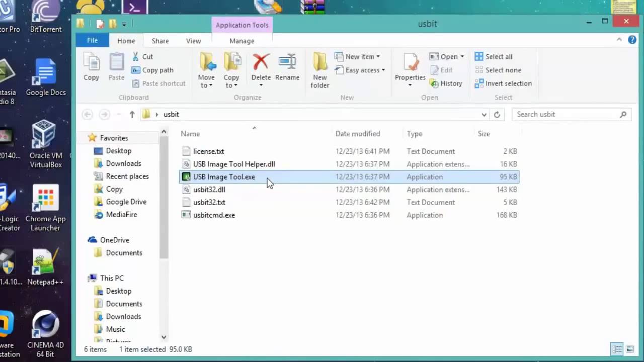This screenshot has width=644, height=362.
Task: Sort by Name column header
Action: click(x=190, y=134)
